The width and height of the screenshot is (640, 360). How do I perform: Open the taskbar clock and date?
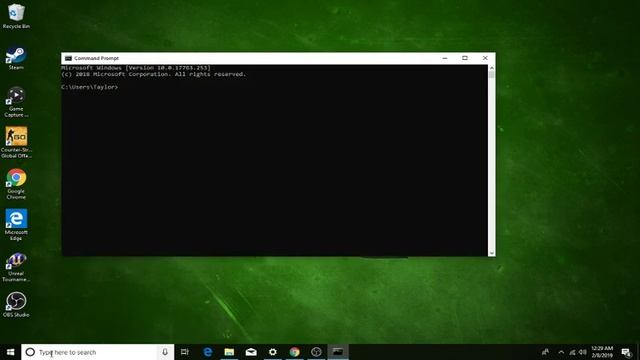click(602, 352)
